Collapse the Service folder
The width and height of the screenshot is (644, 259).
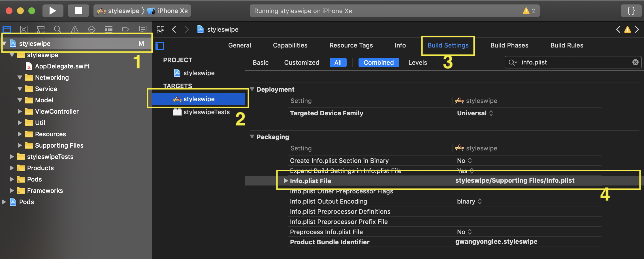click(20, 89)
